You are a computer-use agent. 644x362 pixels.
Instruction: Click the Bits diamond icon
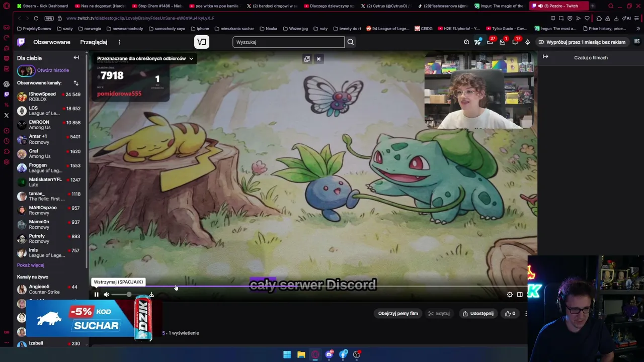pyautogui.click(x=527, y=42)
